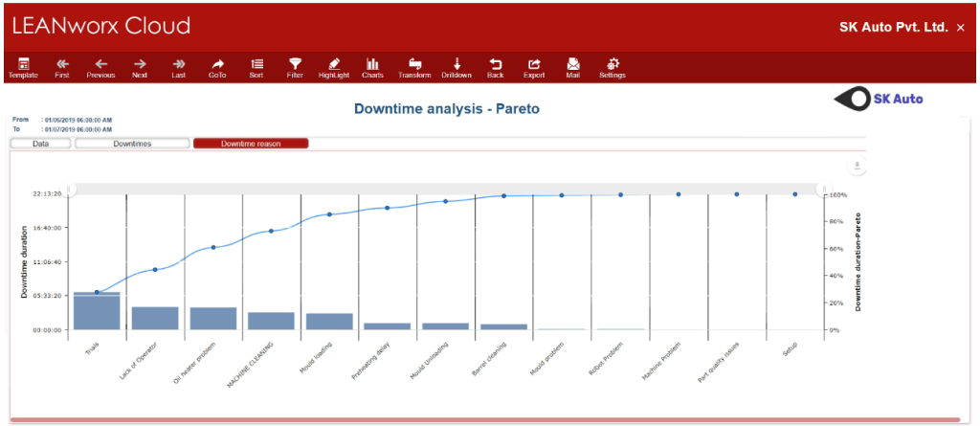Click the From date value 01/06/2019

coord(78,120)
